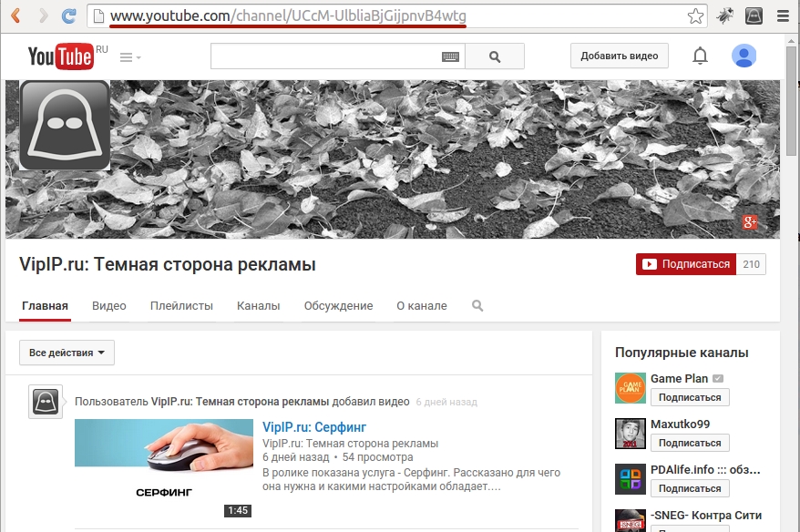Expand the Все действия dropdown
Image resolution: width=800 pixels, height=532 pixels.
[x=67, y=353]
